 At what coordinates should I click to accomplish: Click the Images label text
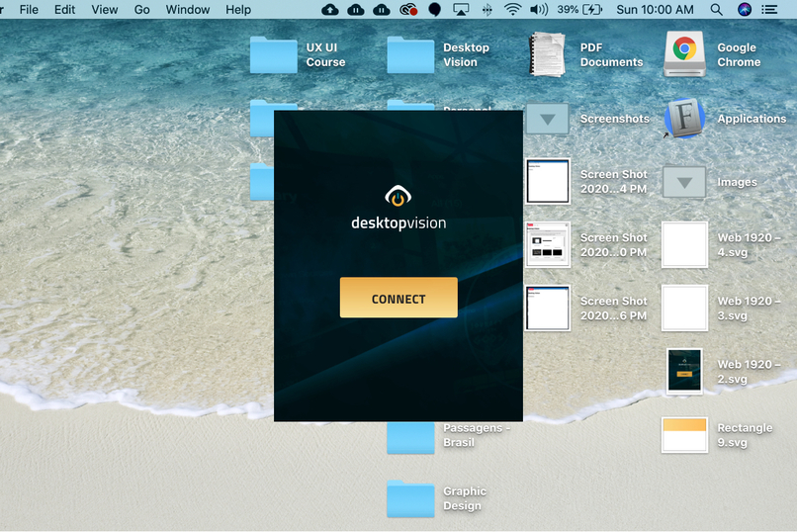[x=737, y=182]
